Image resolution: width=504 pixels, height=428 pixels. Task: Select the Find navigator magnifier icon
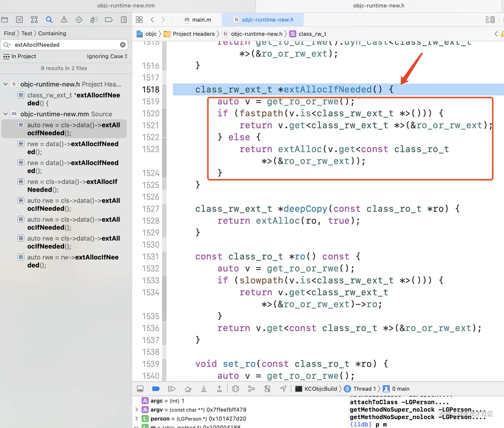point(49,20)
